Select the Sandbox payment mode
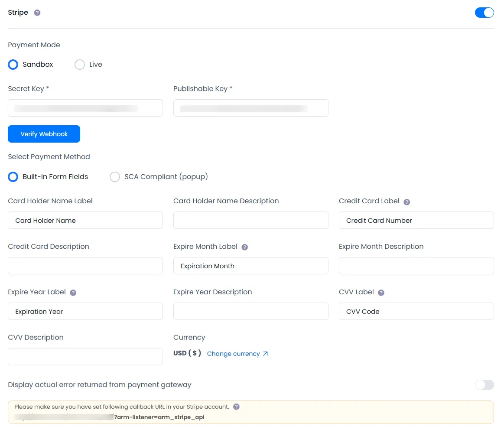 [x=13, y=64]
